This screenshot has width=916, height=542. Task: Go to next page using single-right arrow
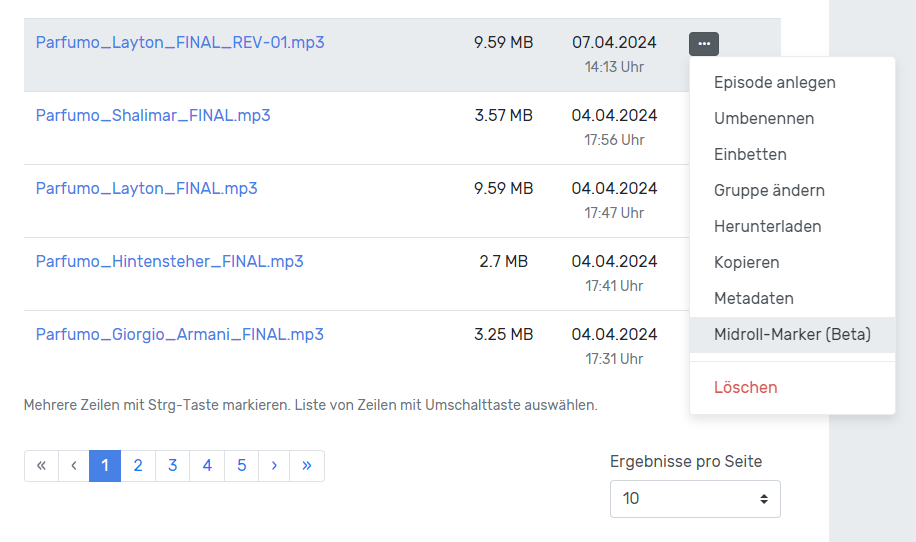point(274,466)
